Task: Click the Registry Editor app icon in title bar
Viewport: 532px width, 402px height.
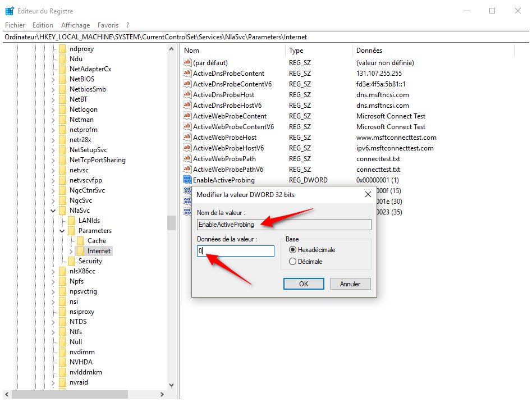Action: [10, 11]
